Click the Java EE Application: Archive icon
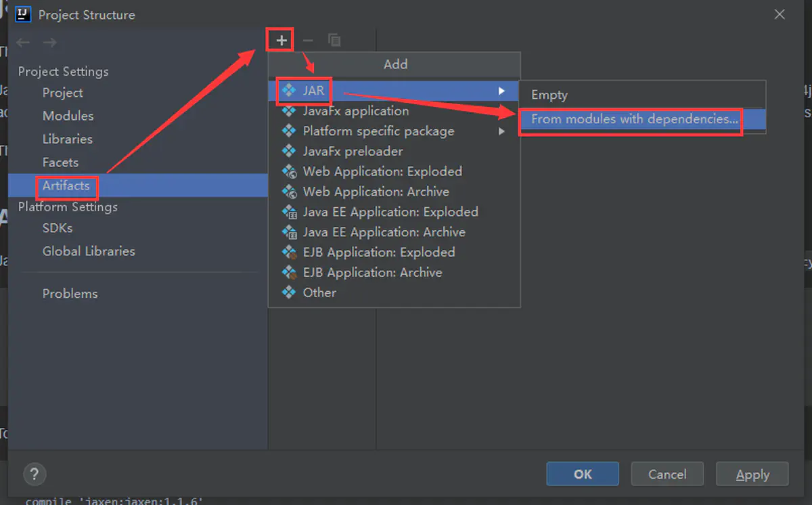 click(x=290, y=232)
